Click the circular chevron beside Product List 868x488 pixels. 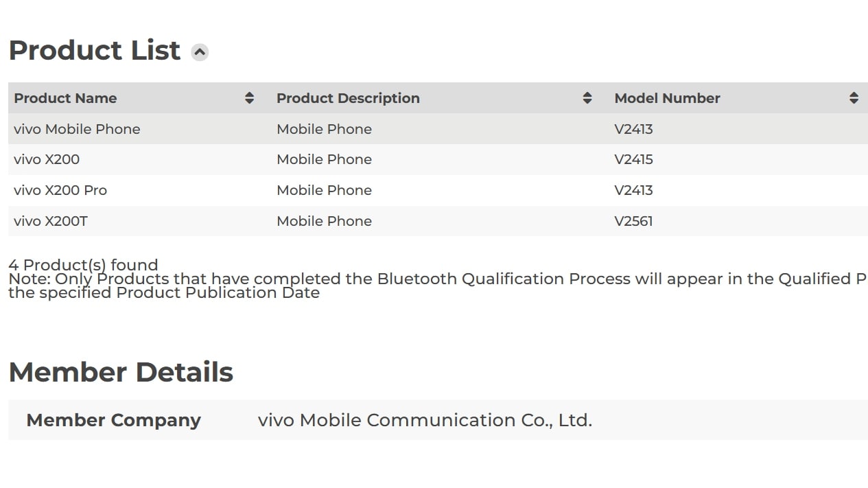[199, 52]
